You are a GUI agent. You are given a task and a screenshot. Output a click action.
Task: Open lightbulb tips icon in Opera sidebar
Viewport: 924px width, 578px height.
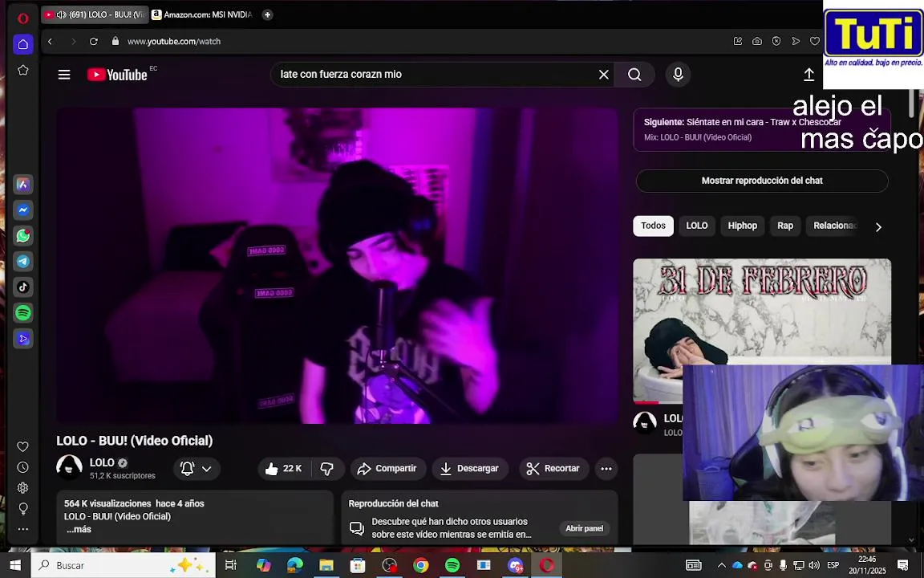pyautogui.click(x=23, y=508)
